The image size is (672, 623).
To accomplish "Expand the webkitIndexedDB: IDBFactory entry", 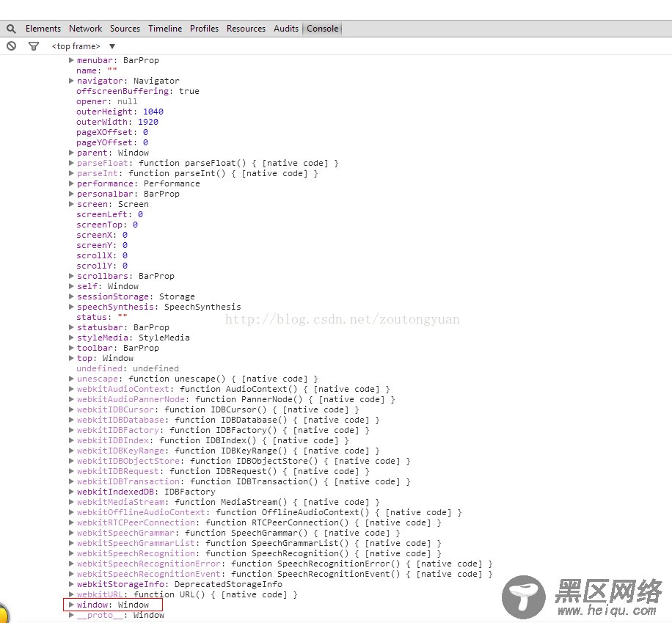I will coord(71,492).
